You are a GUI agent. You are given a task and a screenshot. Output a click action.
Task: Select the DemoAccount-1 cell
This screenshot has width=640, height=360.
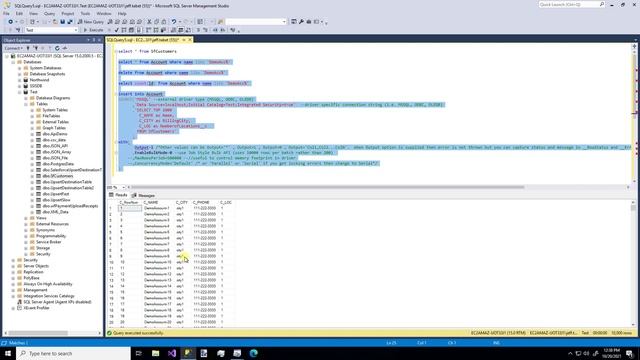pyautogui.click(x=158, y=208)
